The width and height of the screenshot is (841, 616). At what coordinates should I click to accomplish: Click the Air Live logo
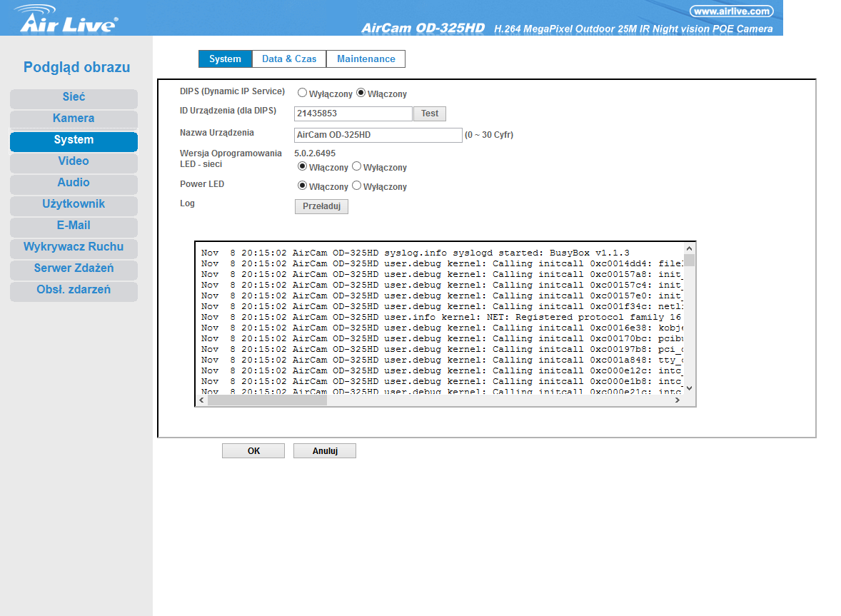(66, 19)
